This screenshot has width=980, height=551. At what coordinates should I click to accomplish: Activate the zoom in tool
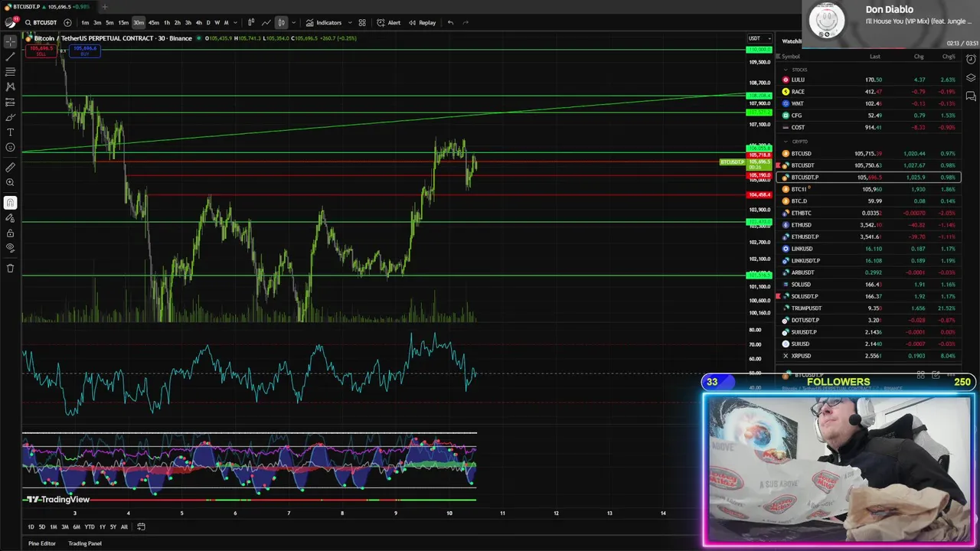(x=10, y=182)
